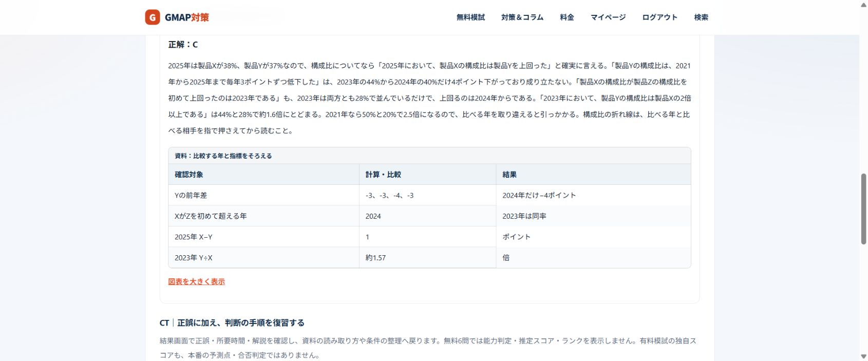Click the 2024 value cell
Image resolution: width=868 pixels, height=361 pixels.
427,216
